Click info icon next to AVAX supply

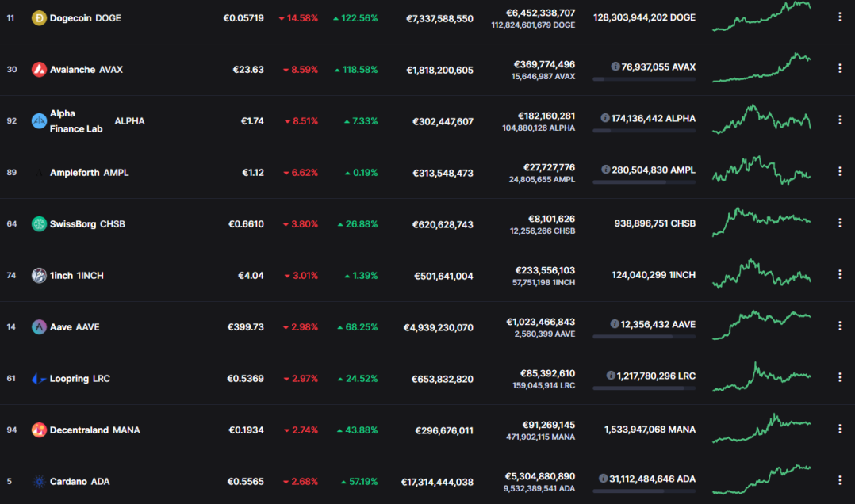point(615,67)
